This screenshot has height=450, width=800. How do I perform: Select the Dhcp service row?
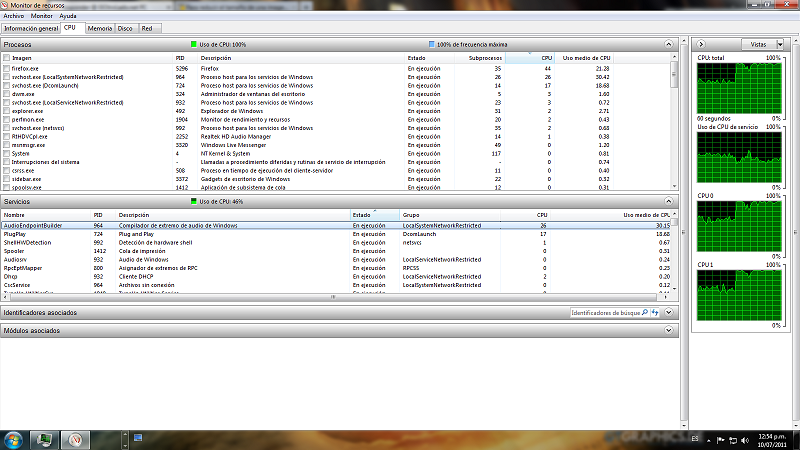pyautogui.click(x=337, y=277)
